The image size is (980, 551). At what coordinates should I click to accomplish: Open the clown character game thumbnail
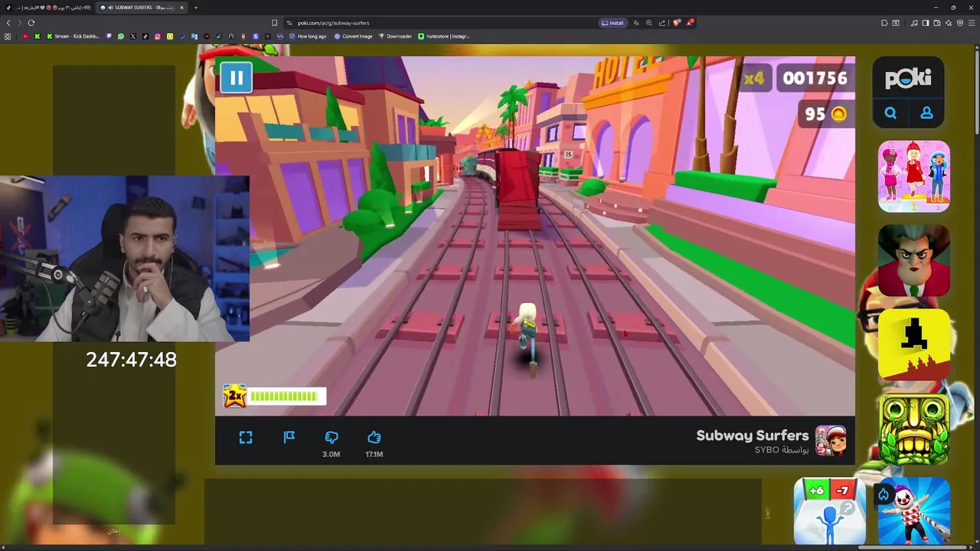(x=914, y=510)
